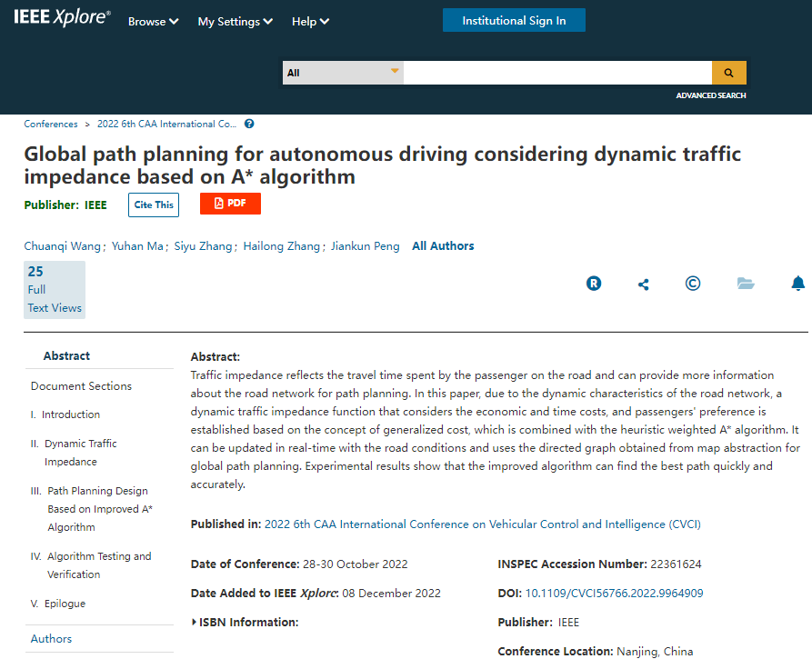Click the share icon
Screen dimensions: 812x659
[x=644, y=285]
